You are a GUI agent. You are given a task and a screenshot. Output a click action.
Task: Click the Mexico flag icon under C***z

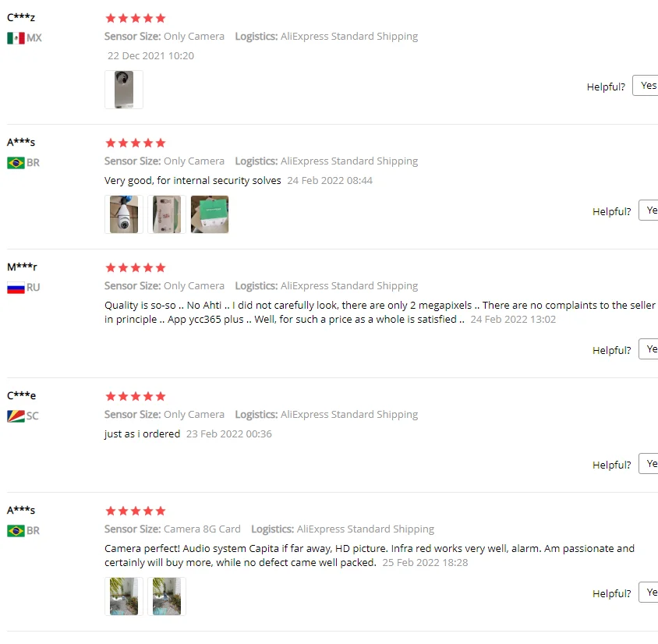[x=16, y=38]
